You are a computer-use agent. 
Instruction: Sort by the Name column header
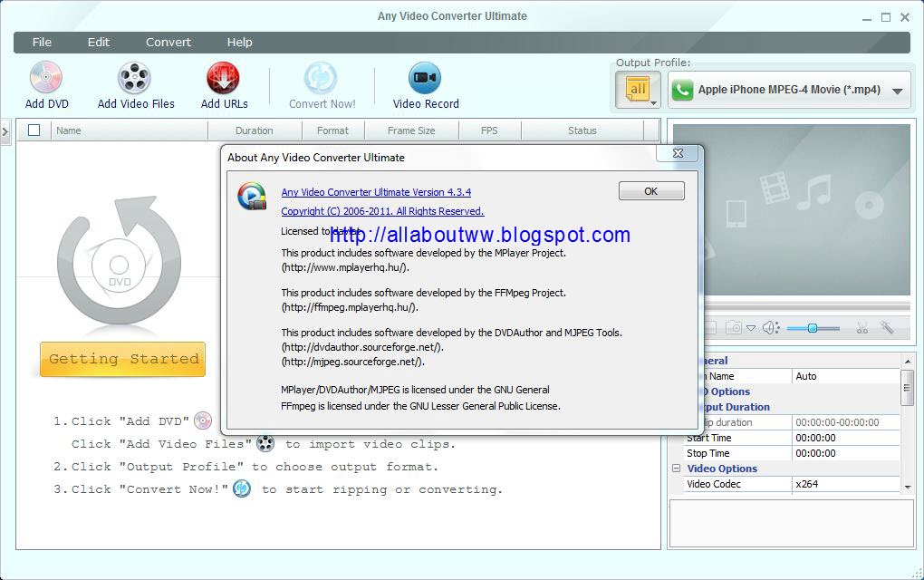130,130
